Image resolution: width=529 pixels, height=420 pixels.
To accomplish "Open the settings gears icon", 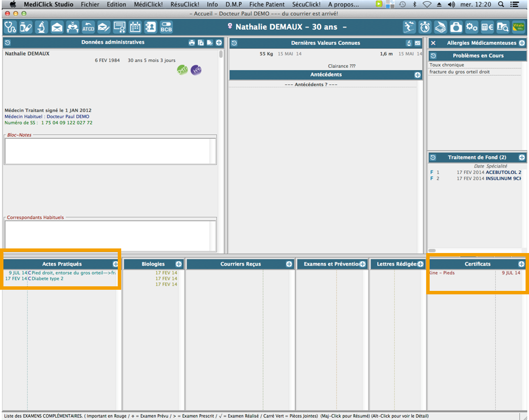I will tap(472, 27).
